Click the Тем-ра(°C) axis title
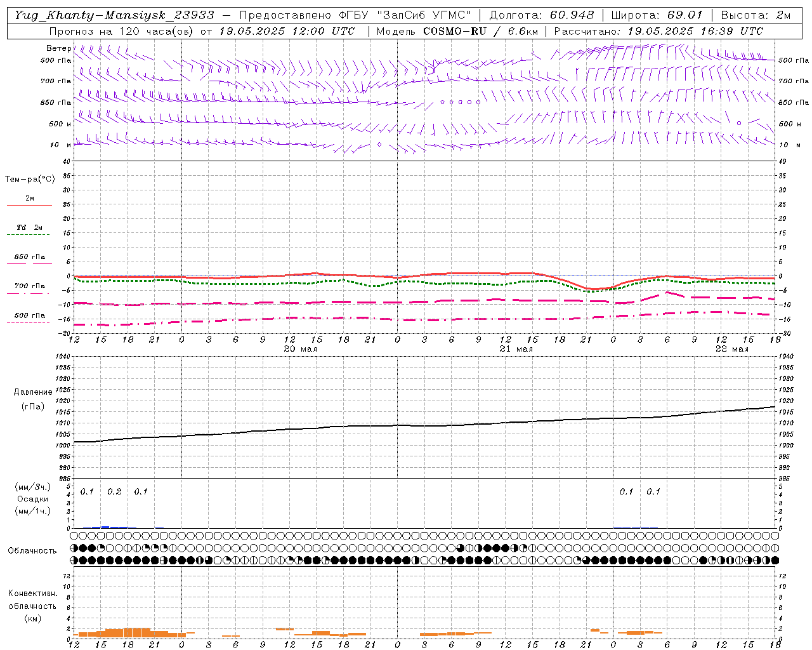Image resolution: width=812 pixels, height=650 pixels. pyautogui.click(x=30, y=180)
